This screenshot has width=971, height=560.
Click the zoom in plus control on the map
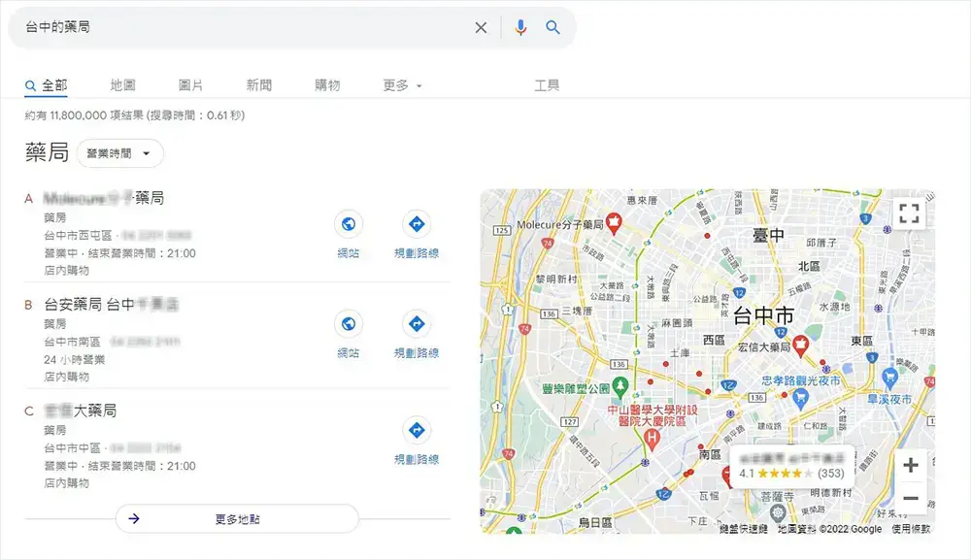pyautogui.click(x=911, y=465)
